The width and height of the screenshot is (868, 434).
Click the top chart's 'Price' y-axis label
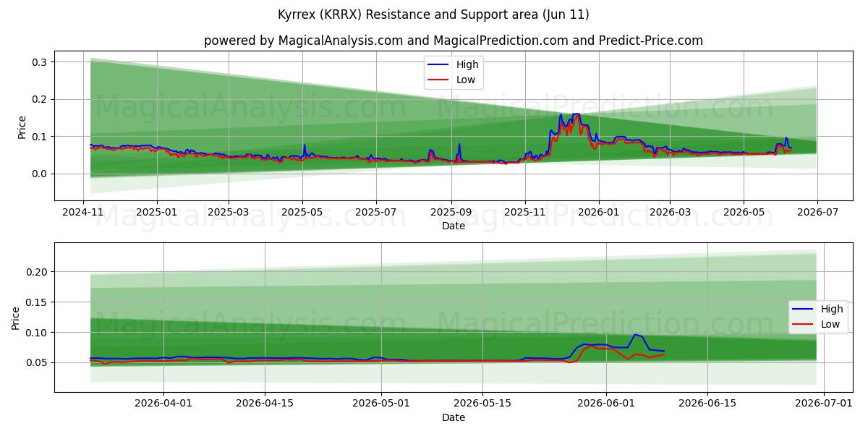[x=22, y=127]
